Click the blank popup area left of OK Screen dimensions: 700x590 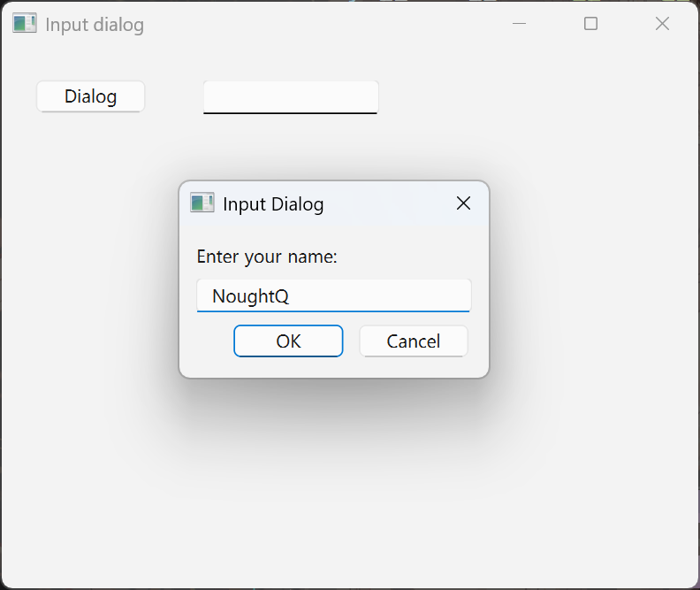208,341
